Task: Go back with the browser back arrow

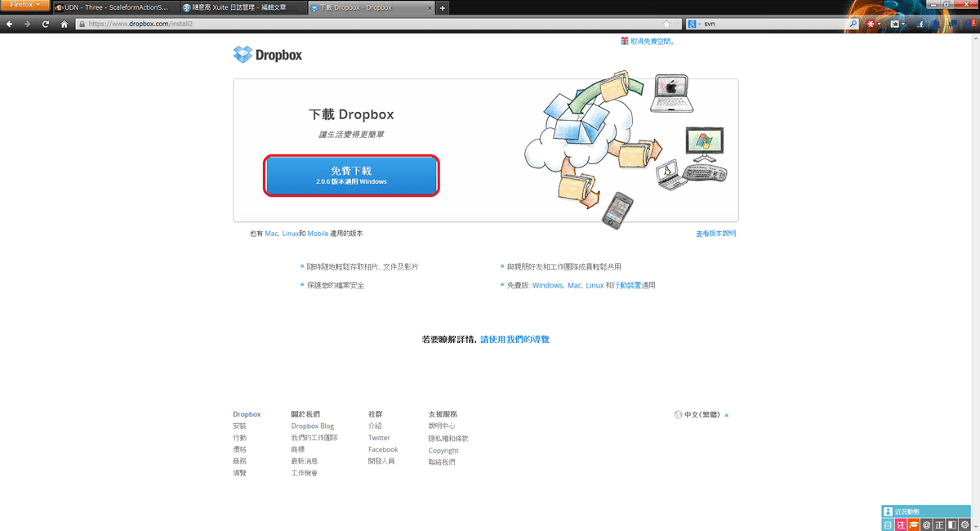Action: 9,25
